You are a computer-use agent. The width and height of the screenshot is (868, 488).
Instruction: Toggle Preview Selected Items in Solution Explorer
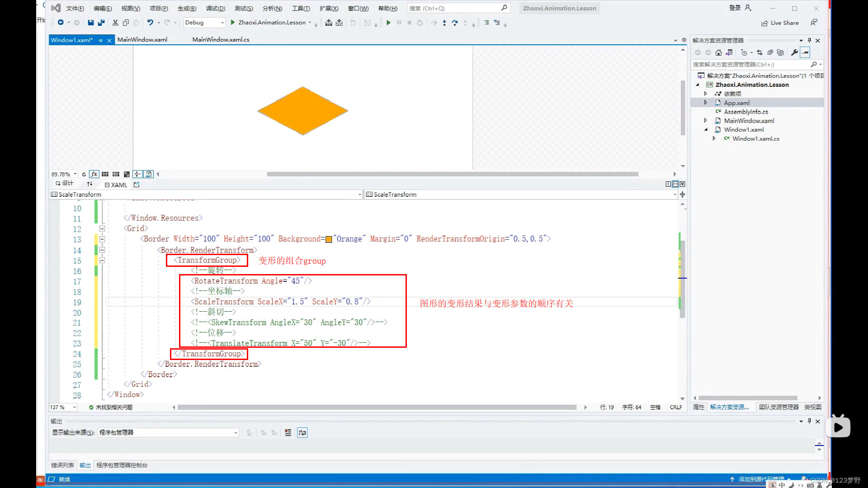coord(805,52)
